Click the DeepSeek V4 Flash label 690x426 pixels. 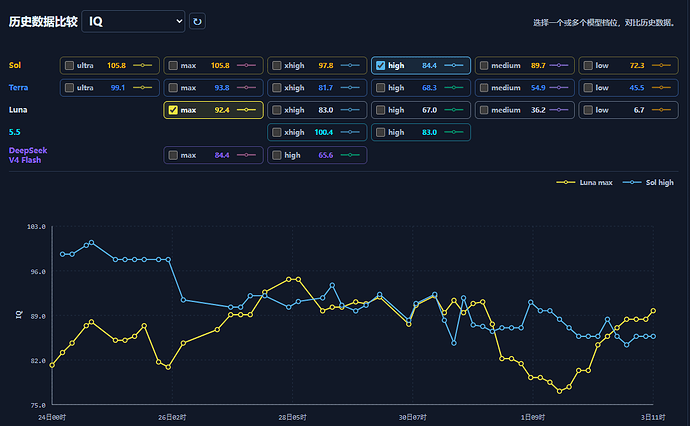pyautogui.click(x=28, y=155)
